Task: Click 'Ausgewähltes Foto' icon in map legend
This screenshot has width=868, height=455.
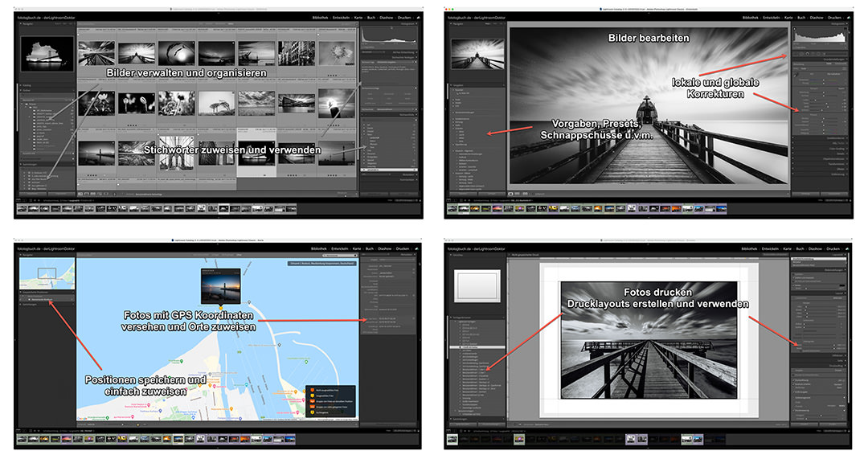Action: (312, 396)
